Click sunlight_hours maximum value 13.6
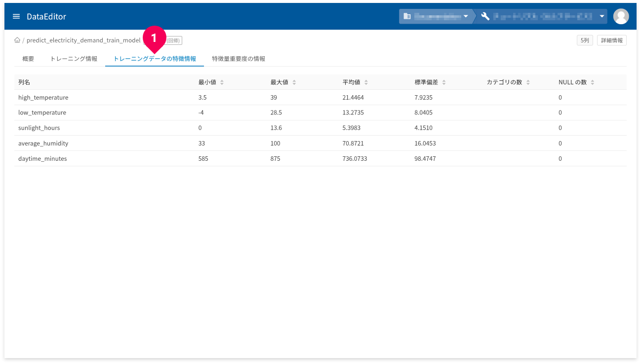Image resolution: width=641 pixels, height=364 pixels. (276, 128)
